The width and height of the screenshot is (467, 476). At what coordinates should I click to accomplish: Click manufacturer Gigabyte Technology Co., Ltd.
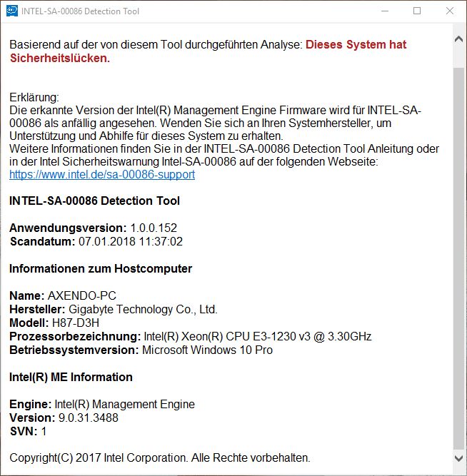(x=143, y=309)
